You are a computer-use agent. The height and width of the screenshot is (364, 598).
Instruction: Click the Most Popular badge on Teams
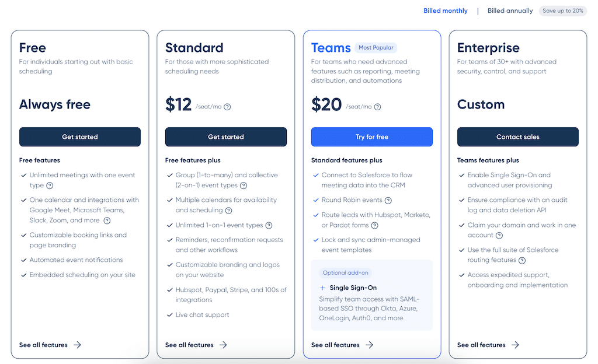pos(376,48)
